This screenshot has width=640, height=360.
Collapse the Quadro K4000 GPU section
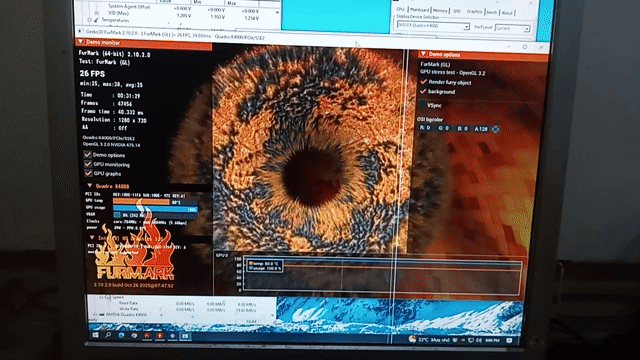click(89, 186)
